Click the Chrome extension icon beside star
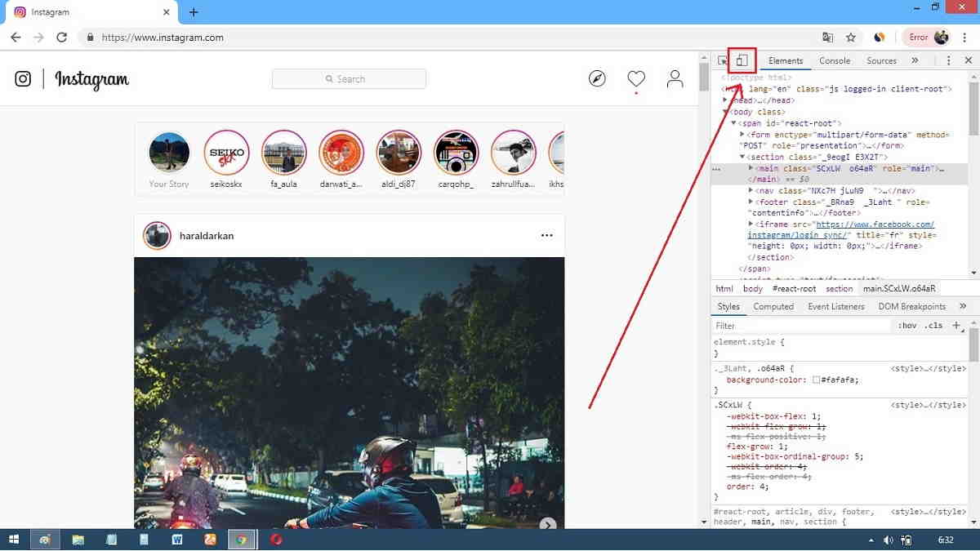 tap(880, 37)
